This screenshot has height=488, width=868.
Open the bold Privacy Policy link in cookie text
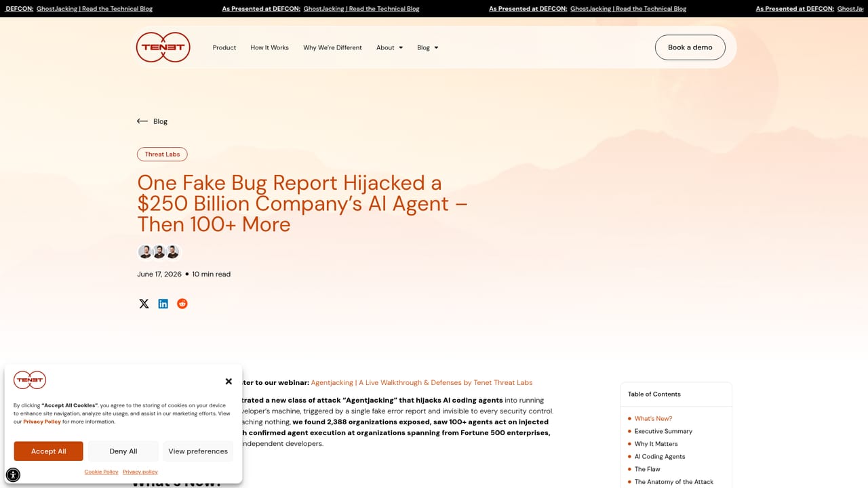tap(42, 422)
